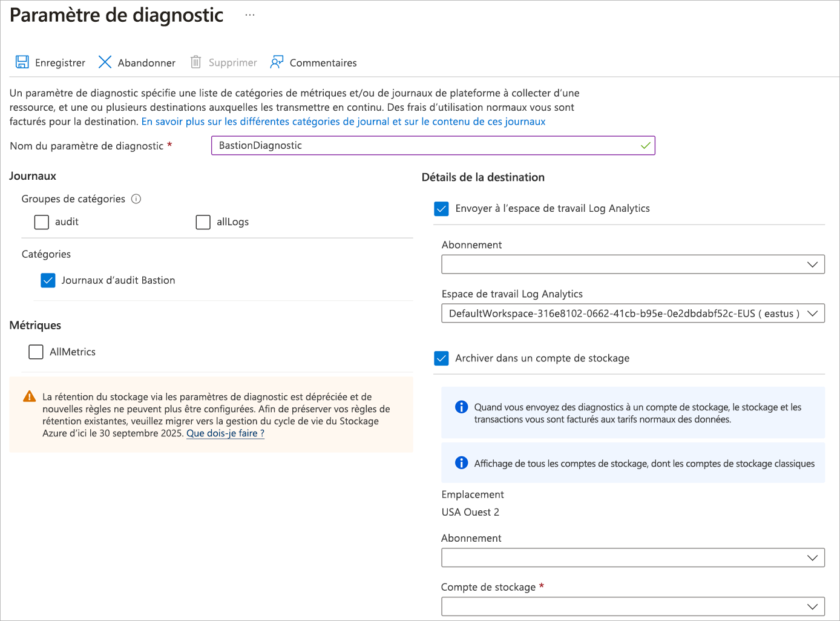
Task: Enable the AllMetrics checkbox
Action: click(x=36, y=352)
